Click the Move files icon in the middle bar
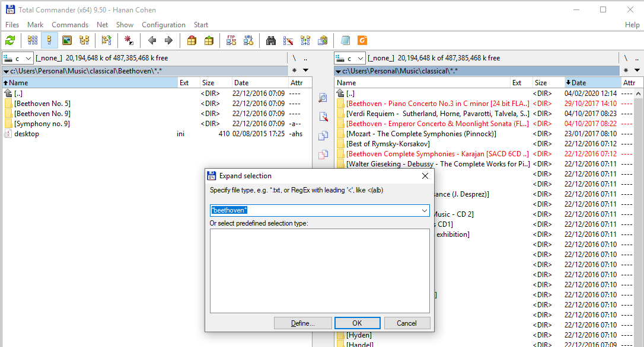The height and width of the screenshot is (347, 644). coord(323,155)
